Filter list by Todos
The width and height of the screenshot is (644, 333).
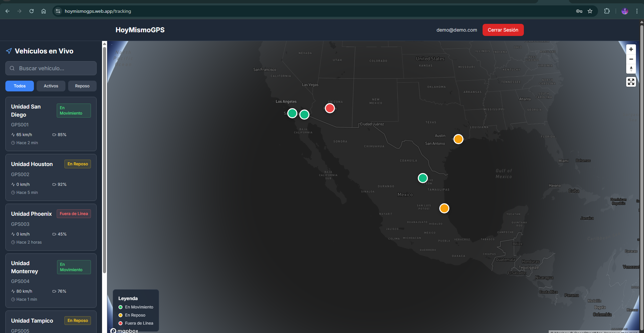click(x=19, y=86)
